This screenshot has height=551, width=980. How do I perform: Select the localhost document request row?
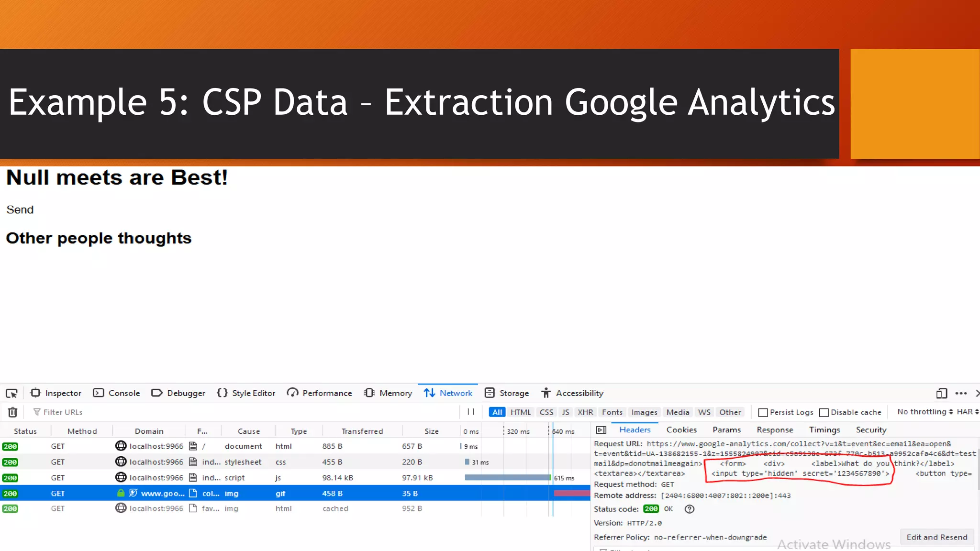coord(295,446)
